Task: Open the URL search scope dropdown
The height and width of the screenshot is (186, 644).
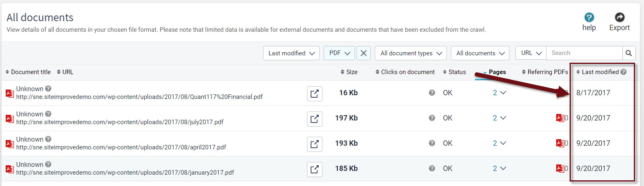Action: 531,53
